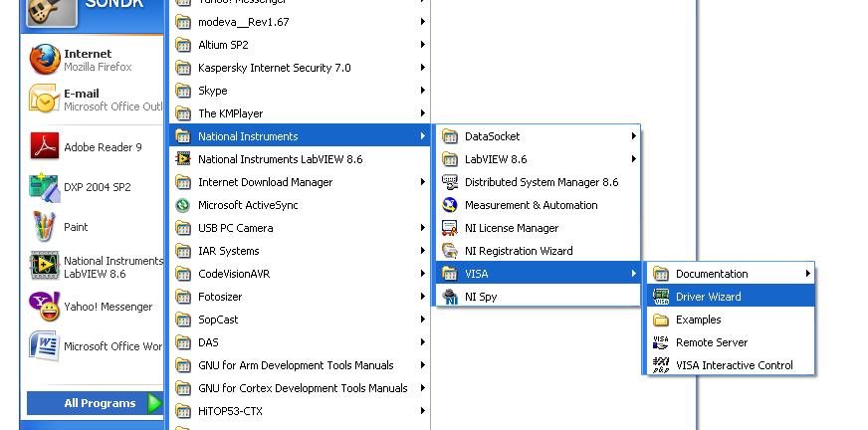
Task: Select Measurement & Automation label
Action: tap(531, 205)
